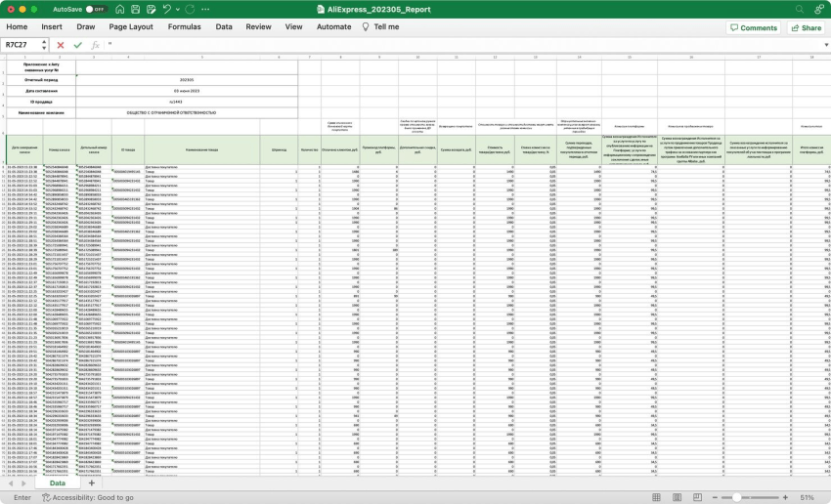Open the more commands ellipsis menu
The image size is (831, 504).
point(205,9)
